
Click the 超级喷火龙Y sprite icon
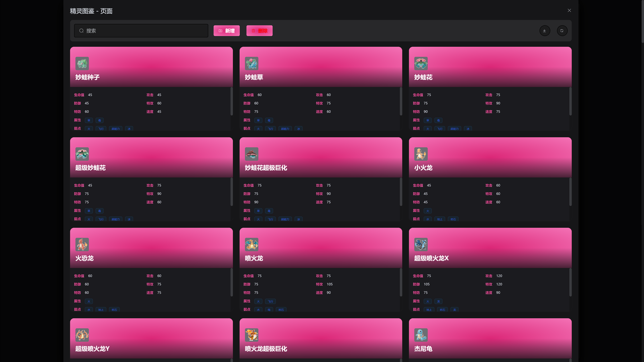82,335
